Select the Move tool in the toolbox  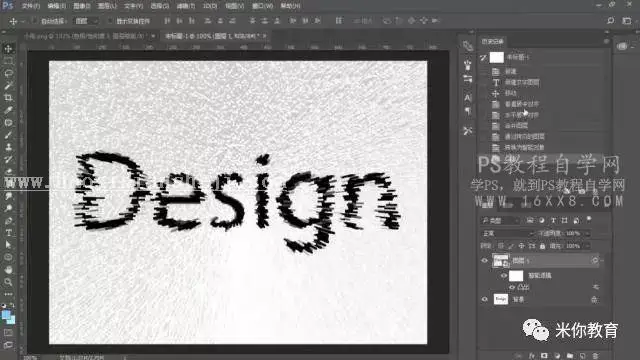coord(8,49)
